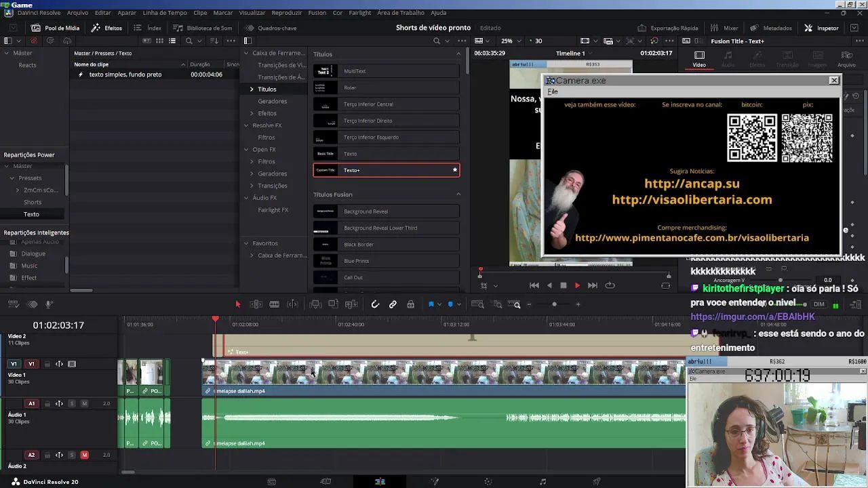This screenshot has width=868, height=488.
Task: Open the Área de Trabalho menu
Action: click(x=401, y=13)
